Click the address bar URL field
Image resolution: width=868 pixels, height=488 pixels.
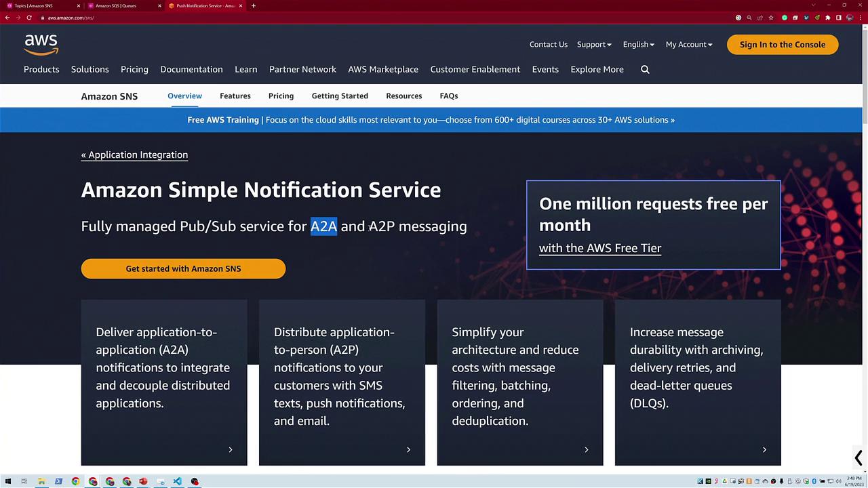point(387,18)
